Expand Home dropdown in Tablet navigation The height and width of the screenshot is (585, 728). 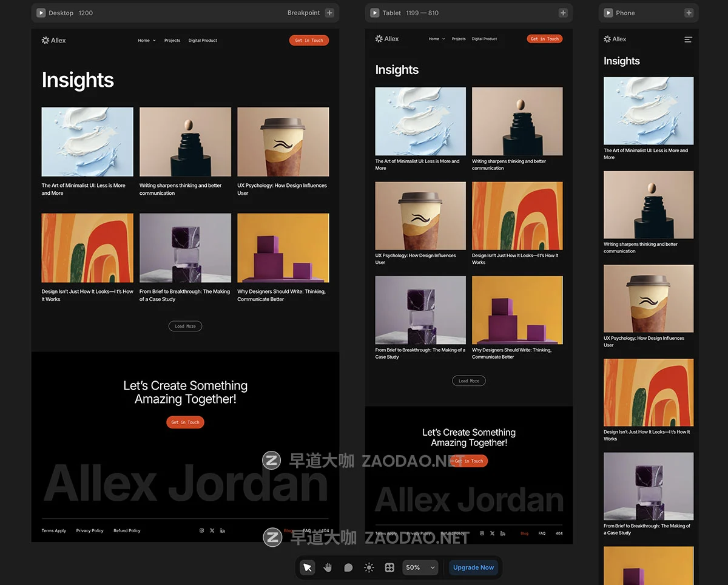(437, 39)
